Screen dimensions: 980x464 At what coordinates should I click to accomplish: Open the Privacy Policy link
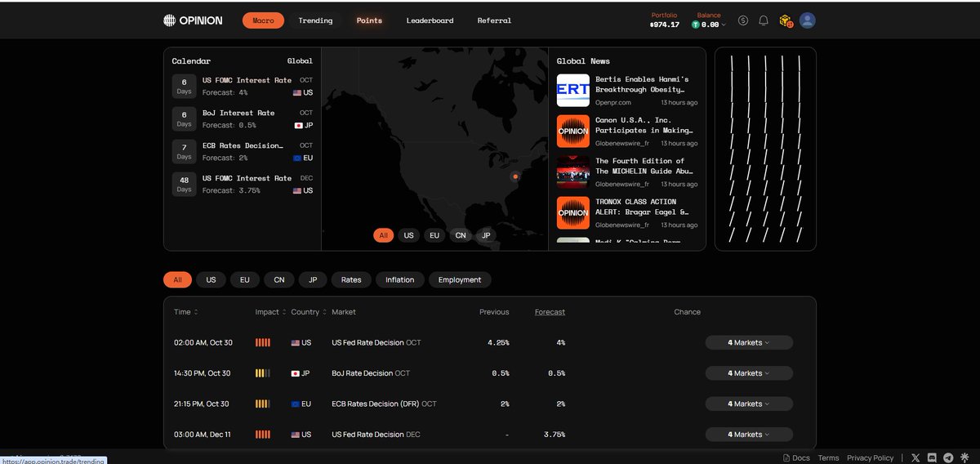click(x=870, y=458)
